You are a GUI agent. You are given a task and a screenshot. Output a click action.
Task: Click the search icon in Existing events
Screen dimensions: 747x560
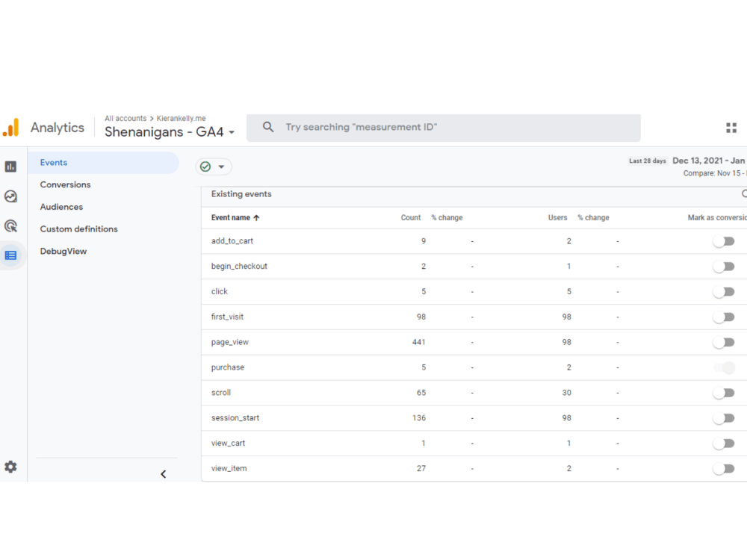744,194
